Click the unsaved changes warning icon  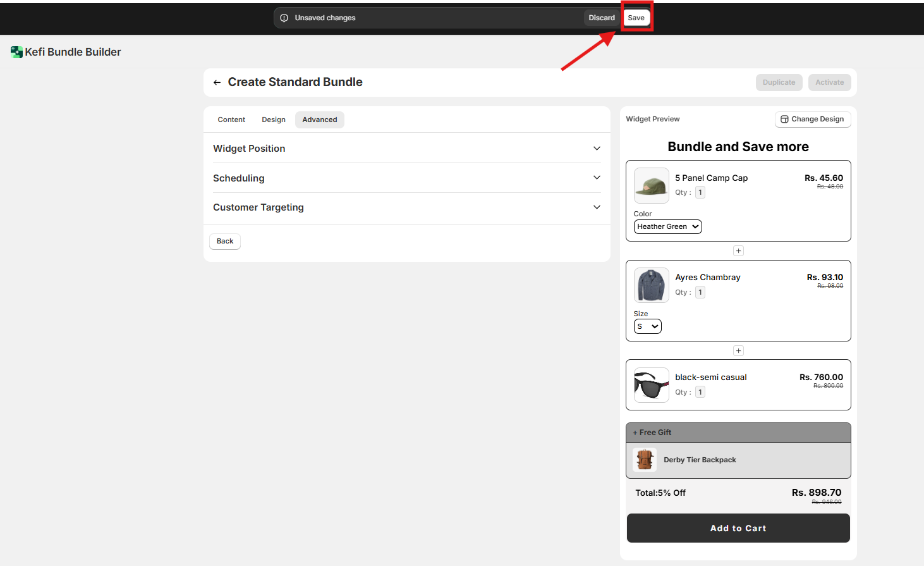click(x=284, y=18)
